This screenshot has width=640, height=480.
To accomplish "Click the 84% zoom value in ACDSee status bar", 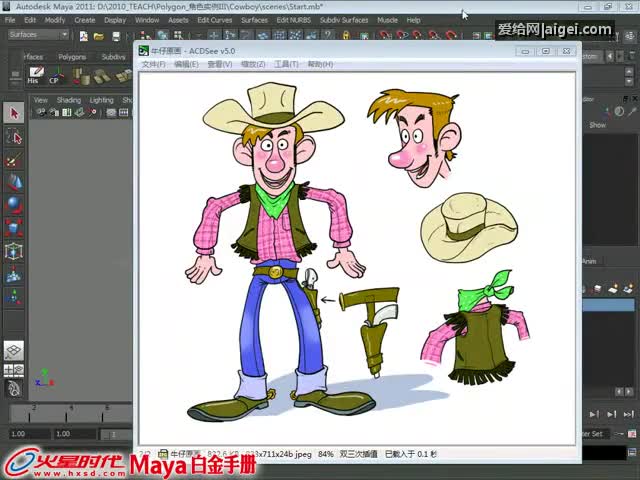I will coord(325,454).
